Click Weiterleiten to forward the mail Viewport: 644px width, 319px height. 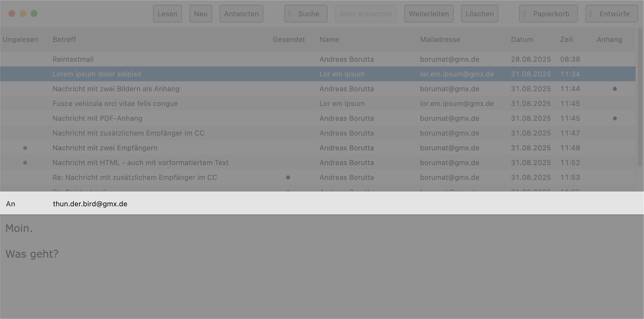point(428,14)
